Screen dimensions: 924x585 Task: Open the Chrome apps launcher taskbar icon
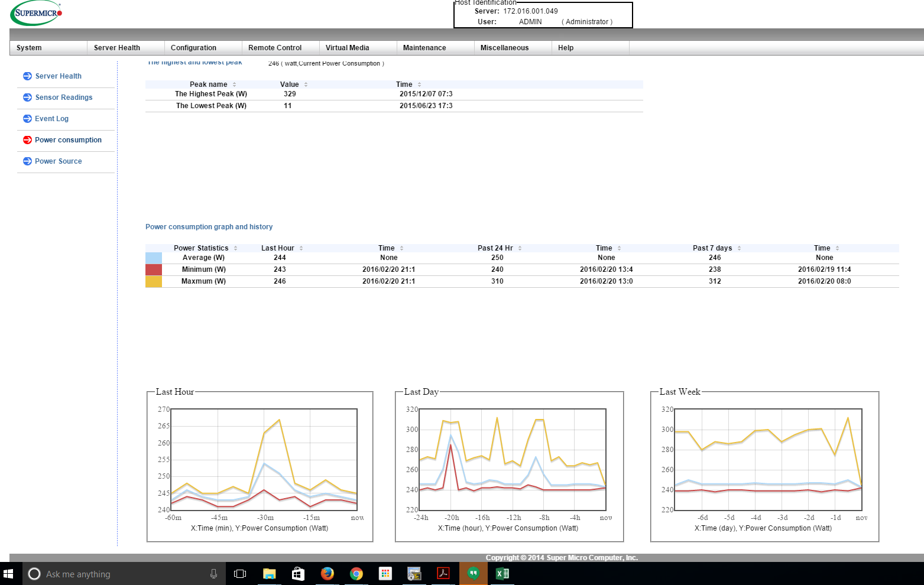(385, 574)
